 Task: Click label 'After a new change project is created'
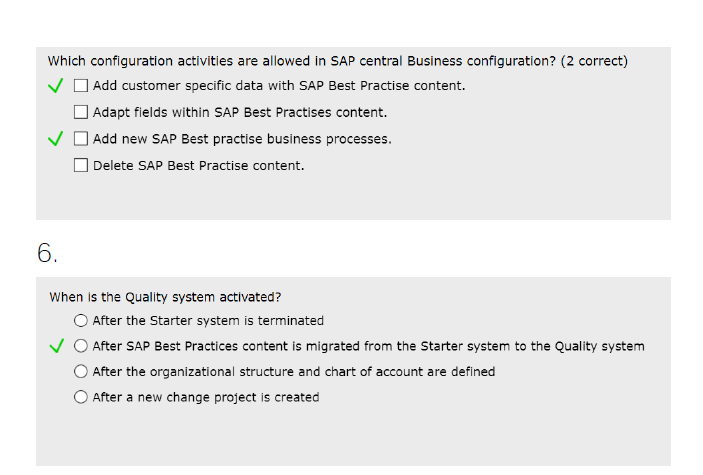206,397
